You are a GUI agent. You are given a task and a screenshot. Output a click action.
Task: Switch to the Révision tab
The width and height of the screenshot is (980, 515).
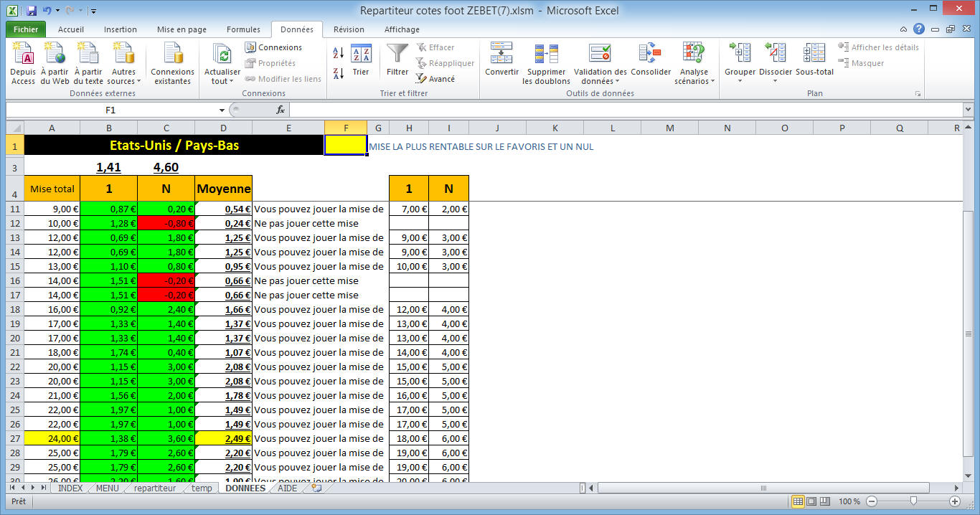tap(349, 29)
